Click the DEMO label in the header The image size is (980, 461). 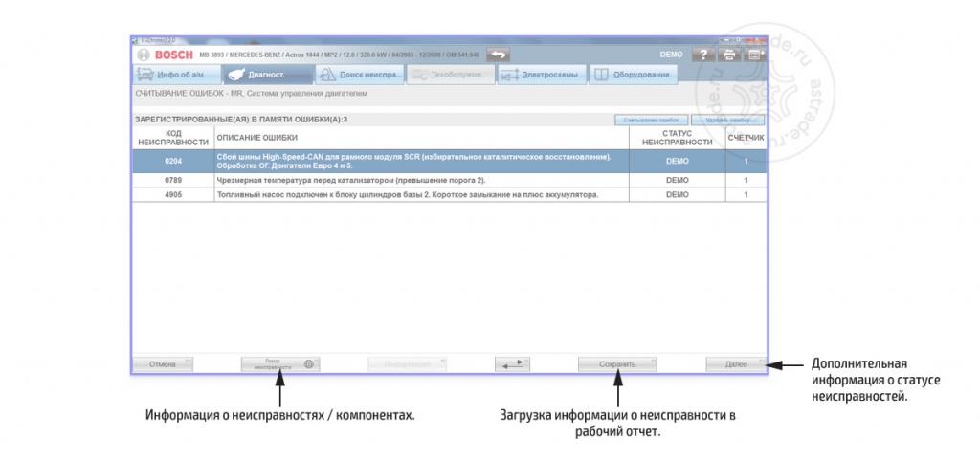[671, 55]
